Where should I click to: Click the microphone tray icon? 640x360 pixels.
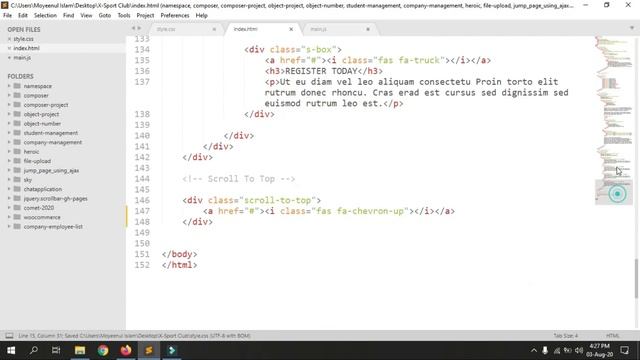click(545, 351)
